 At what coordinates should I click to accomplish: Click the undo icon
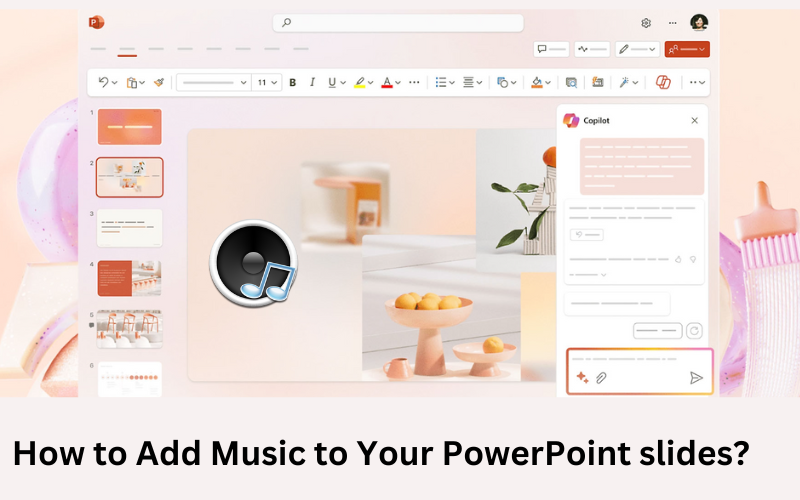[103, 82]
